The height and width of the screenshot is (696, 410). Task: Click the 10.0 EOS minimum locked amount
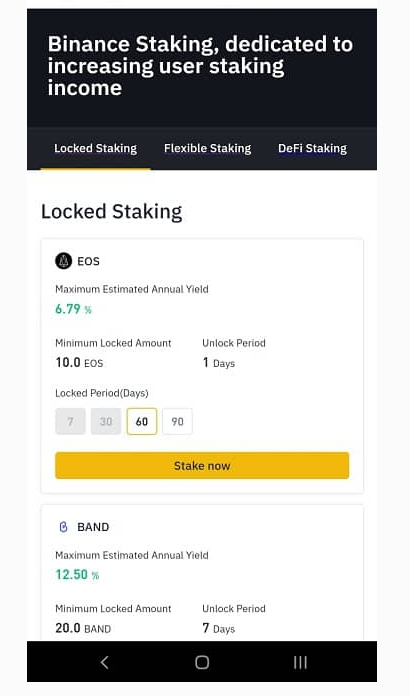[79, 363]
